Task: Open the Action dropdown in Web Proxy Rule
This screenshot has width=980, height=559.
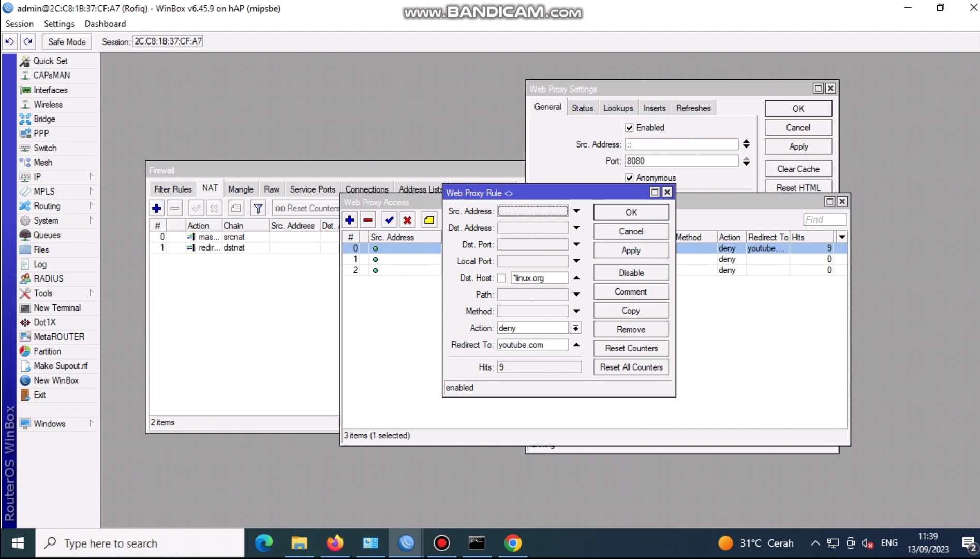Action: tap(575, 328)
